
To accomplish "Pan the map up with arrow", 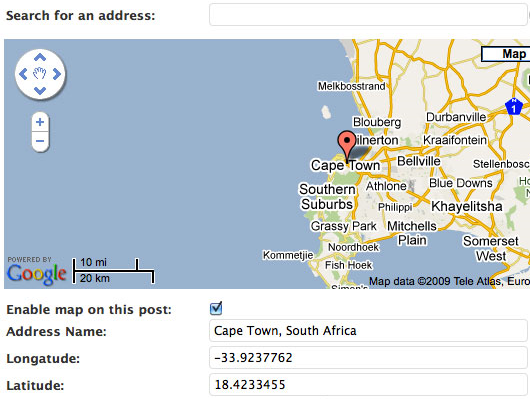I will [40, 57].
